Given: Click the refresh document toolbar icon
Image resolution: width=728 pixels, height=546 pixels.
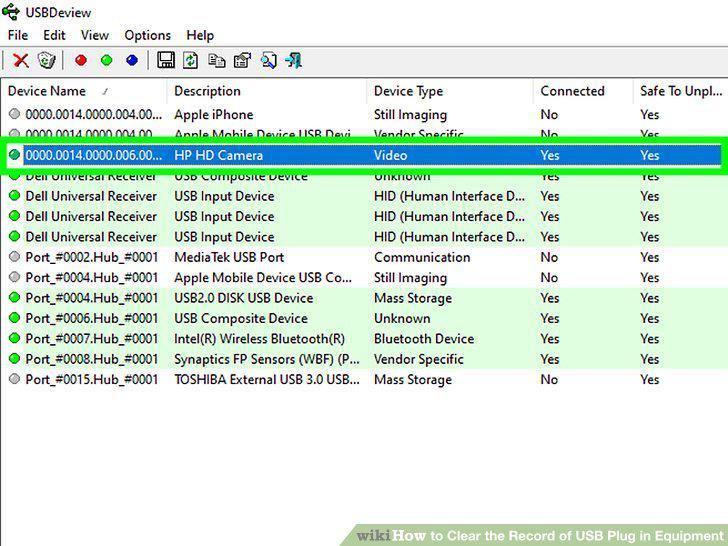Looking at the screenshot, I should [190, 60].
